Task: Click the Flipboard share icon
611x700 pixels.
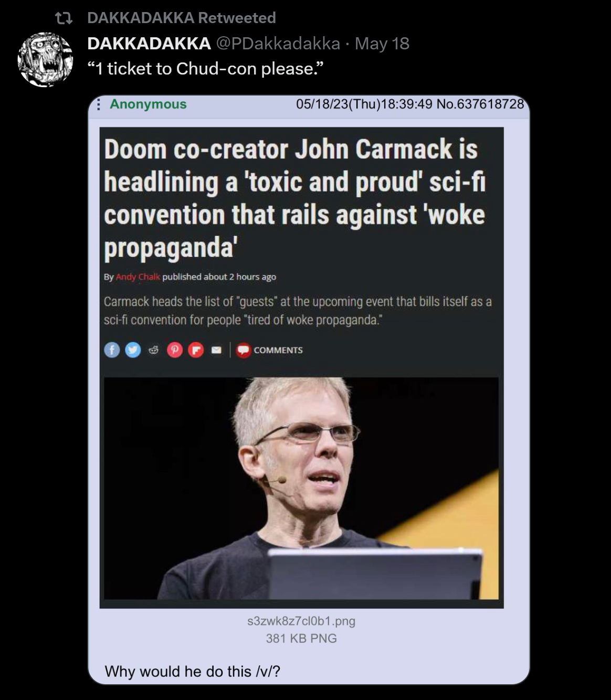Action: tap(196, 350)
